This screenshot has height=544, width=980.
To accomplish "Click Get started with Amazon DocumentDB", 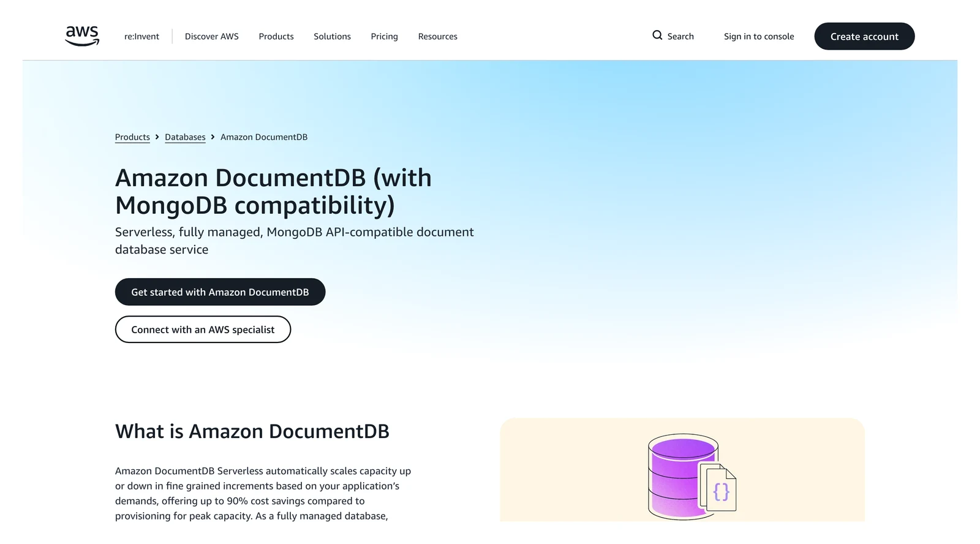I will [x=220, y=292].
